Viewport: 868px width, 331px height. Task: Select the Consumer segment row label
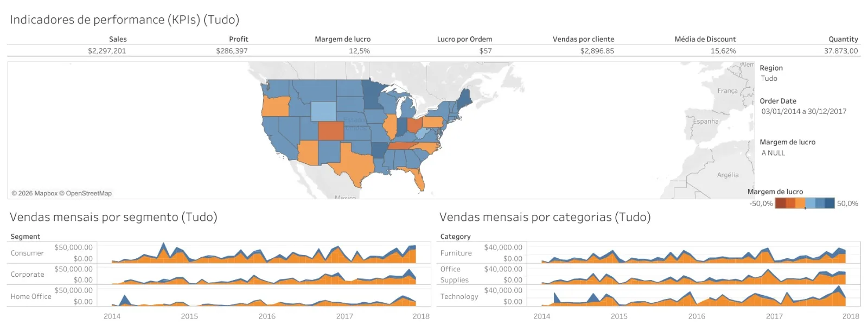point(27,253)
